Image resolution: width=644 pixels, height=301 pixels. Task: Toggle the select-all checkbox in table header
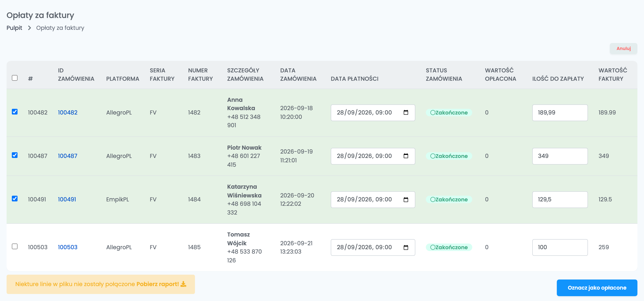click(15, 78)
